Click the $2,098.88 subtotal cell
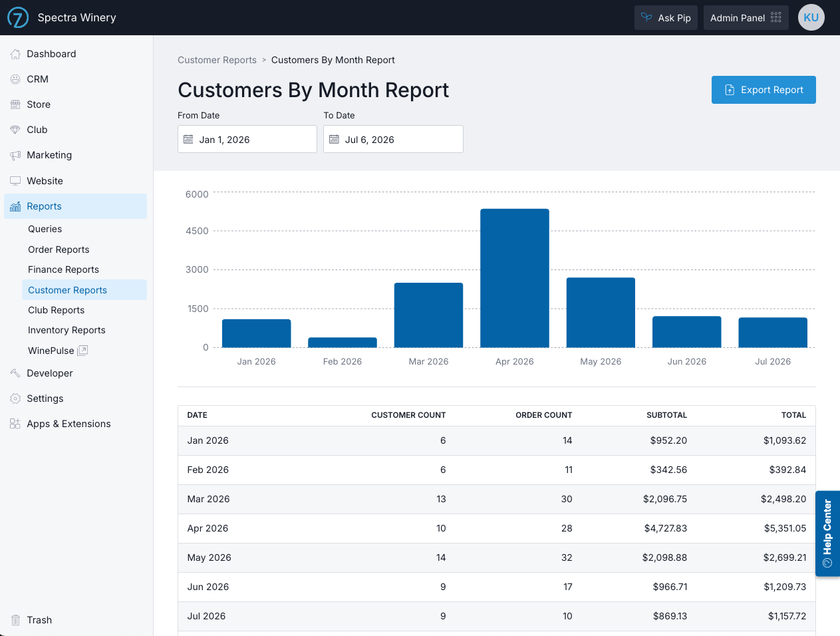 [664, 557]
